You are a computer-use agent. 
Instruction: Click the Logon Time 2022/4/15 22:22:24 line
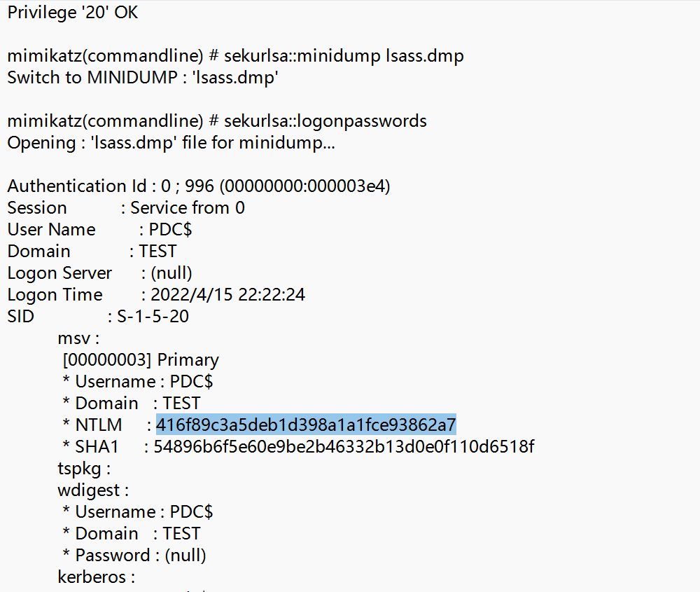click(156, 295)
